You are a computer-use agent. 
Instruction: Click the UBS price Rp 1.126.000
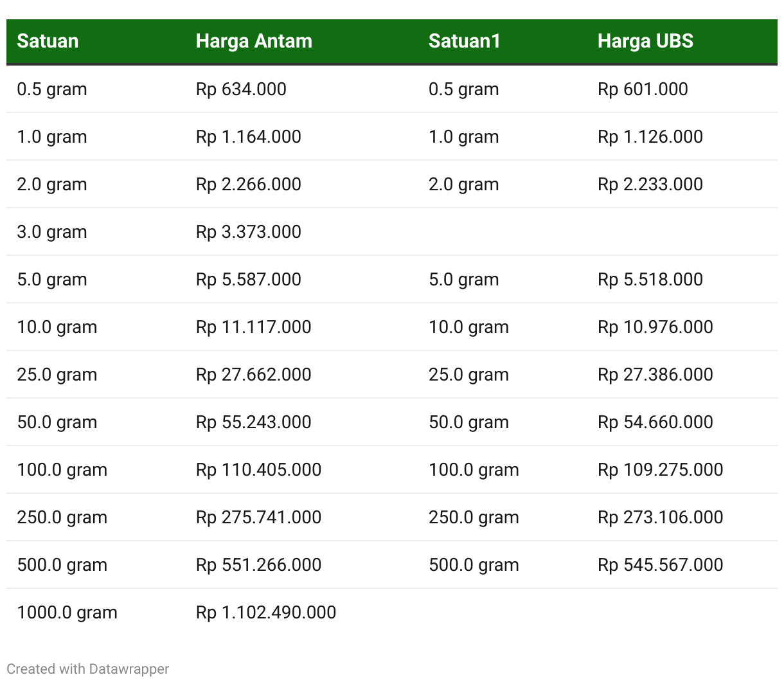click(650, 136)
